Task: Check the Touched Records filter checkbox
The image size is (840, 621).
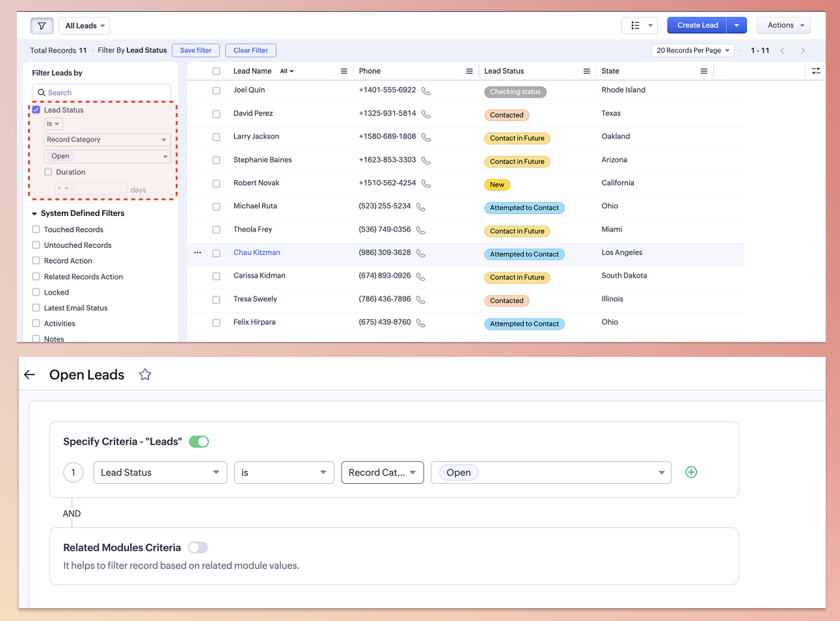Action: pos(36,230)
